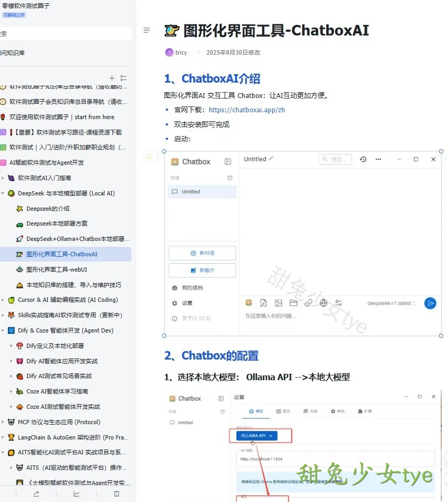This screenshot has height=502, width=448.
Task: Click the share icon in bottom bar
Action: tap(36, 494)
